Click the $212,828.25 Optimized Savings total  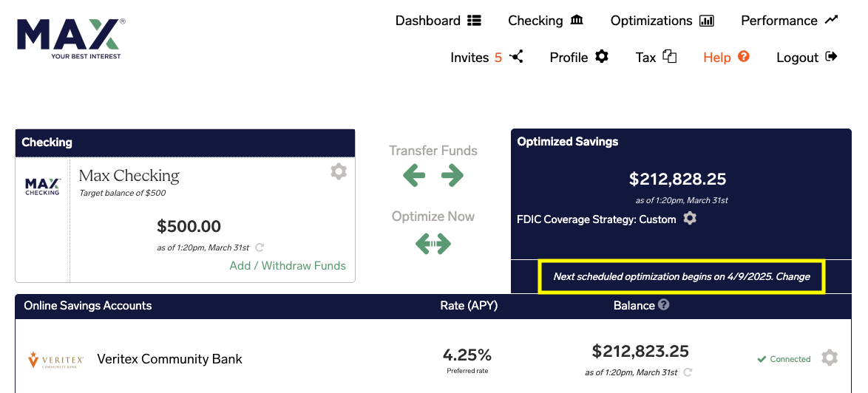(677, 179)
